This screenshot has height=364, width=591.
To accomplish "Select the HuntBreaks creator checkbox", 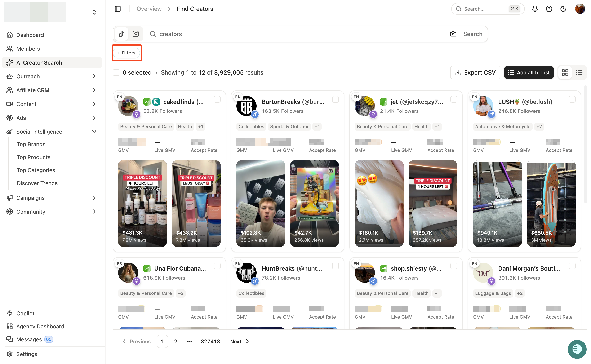I will (x=335, y=266).
